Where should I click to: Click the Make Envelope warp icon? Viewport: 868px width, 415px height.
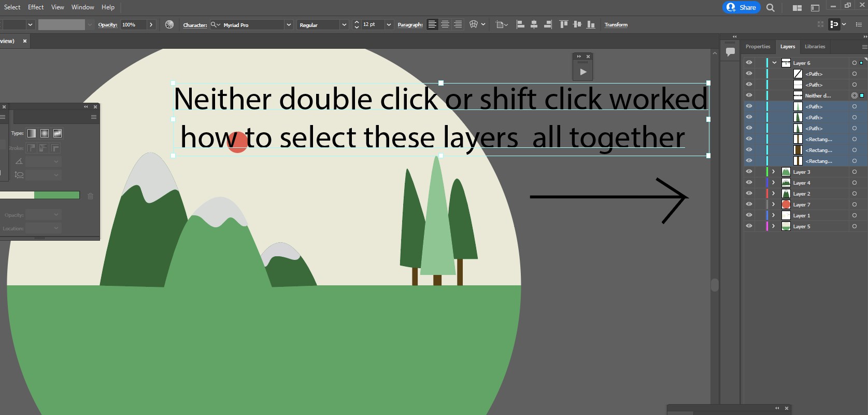[474, 24]
